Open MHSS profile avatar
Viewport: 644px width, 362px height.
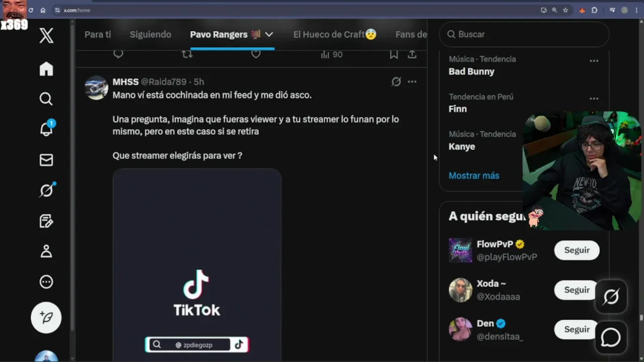pyautogui.click(x=96, y=88)
